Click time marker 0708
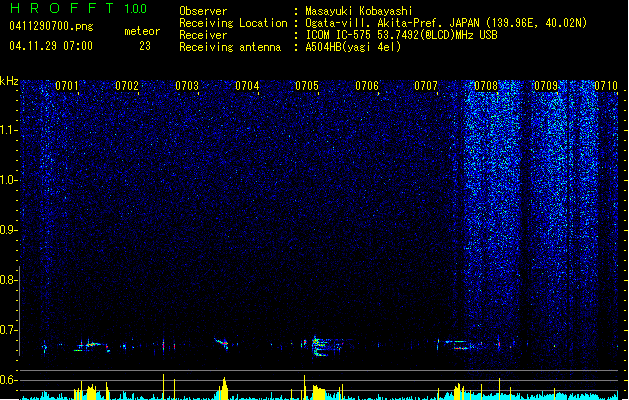 [486, 86]
